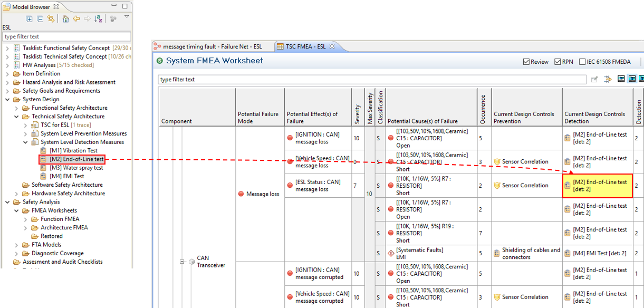Click the yellow Back arrow icon
This screenshot has height=308, width=644.
tap(76, 19)
